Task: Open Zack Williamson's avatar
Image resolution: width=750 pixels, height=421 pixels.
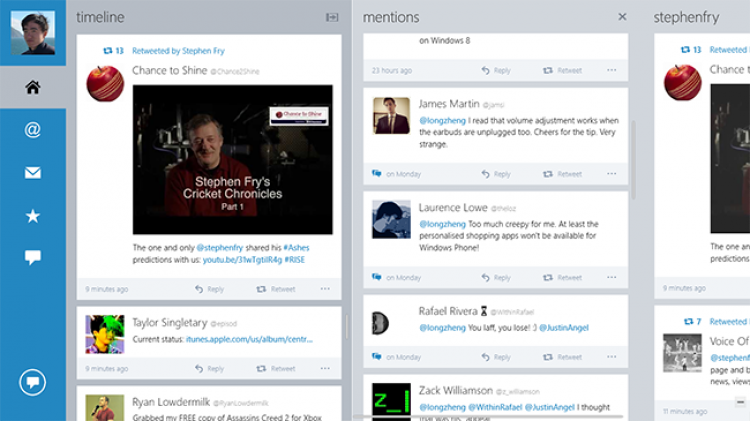Action: tap(391, 402)
